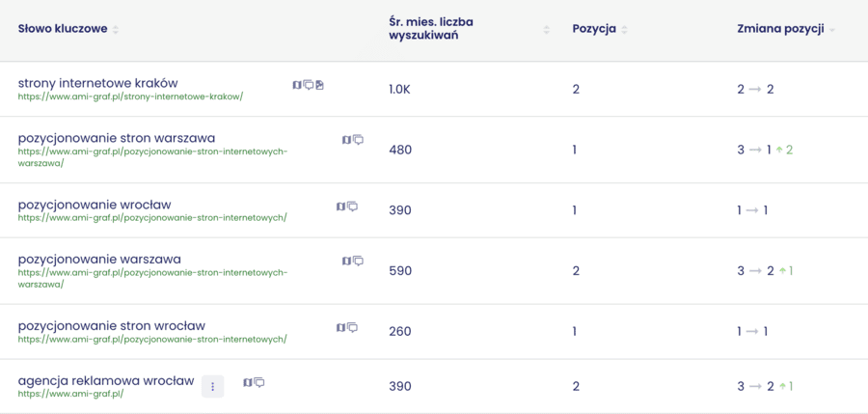The width and height of the screenshot is (868, 414).
Task: Open URL under 'pozycjonowanie stron wrocław'
Action: tap(152, 339)
